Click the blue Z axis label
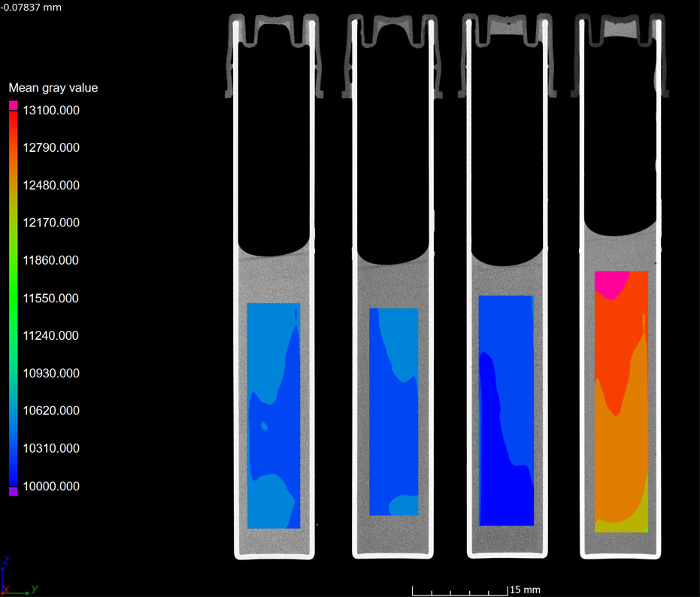This screenshot has height=597, width=700. coord(6,561)
